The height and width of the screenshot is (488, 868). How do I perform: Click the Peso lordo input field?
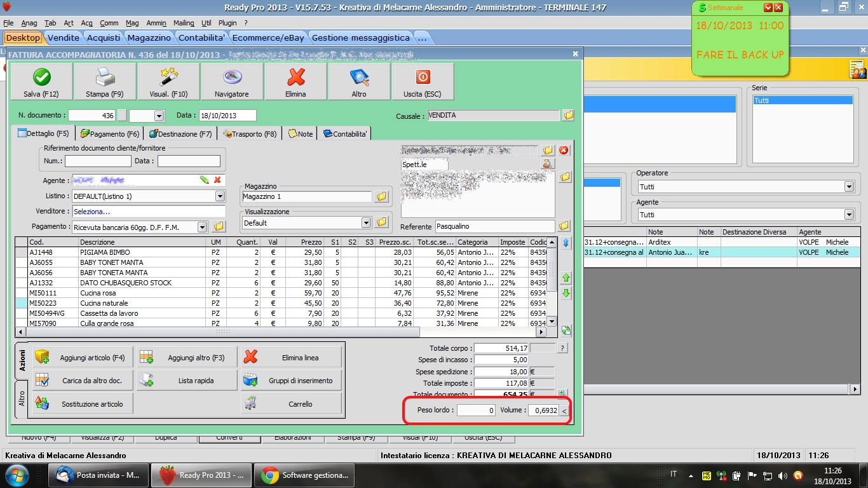[476, 410]
